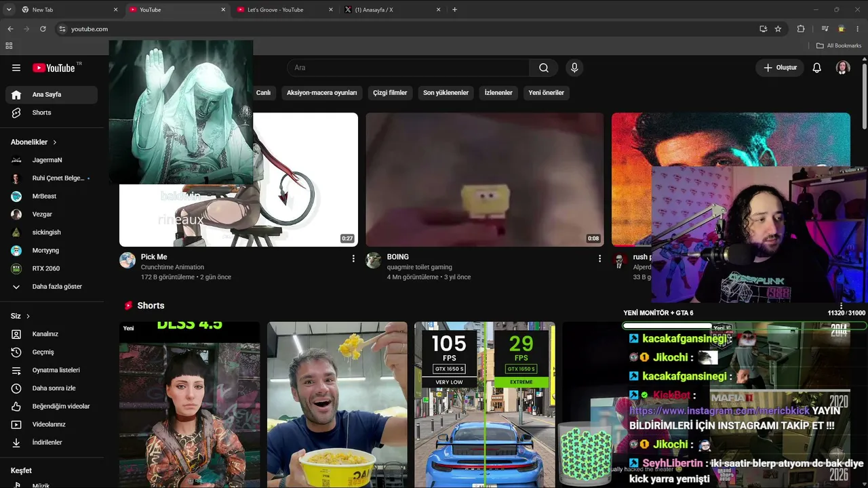Open the notifications bell

(x=817, y=68)
